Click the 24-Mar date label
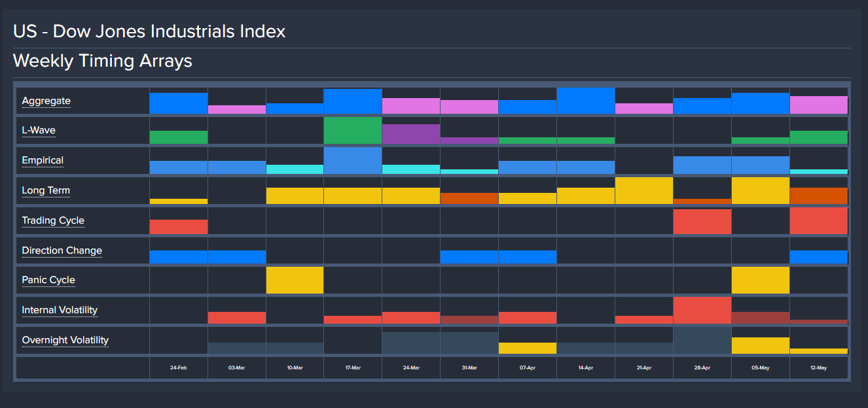 tap(411, 368)
